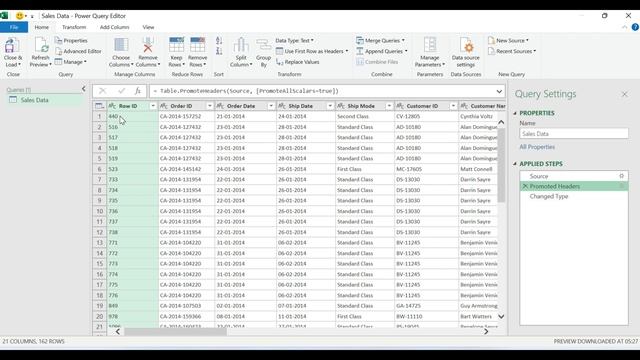This screenshot has height=360, width=640.
Task: Collapse the PROPERTIES section
Action: [x=515, y=113]
